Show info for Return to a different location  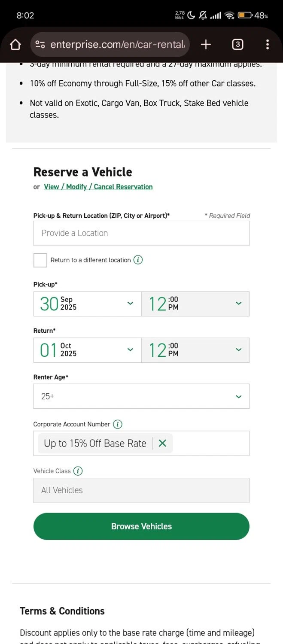[138, 260]
